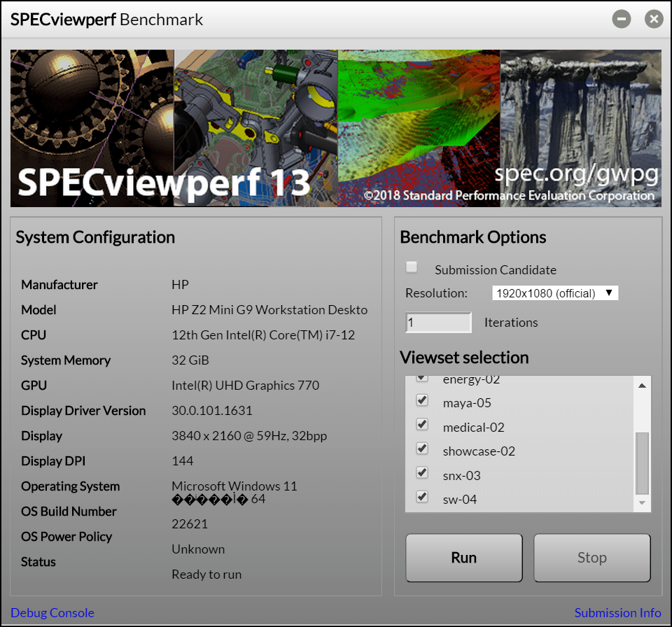Close the SPECviewperf Benchmark window
672x627 pixels.
point(654,19)
